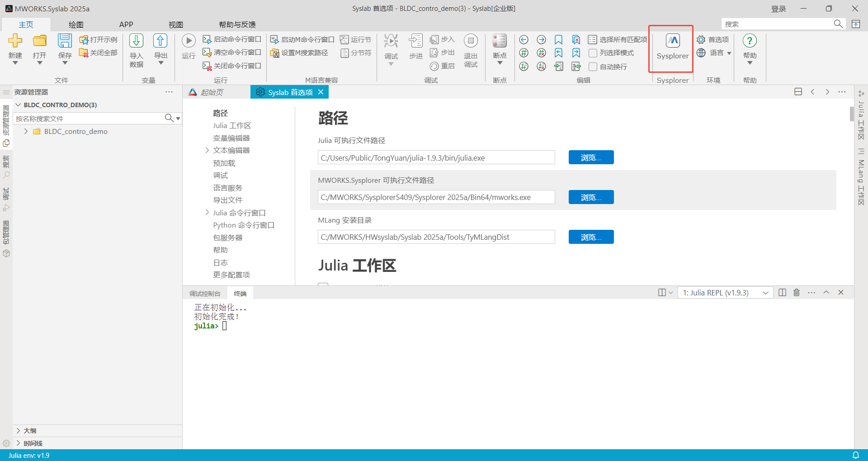
Task: Click 登录 to sign in
Action: (778, 9)
